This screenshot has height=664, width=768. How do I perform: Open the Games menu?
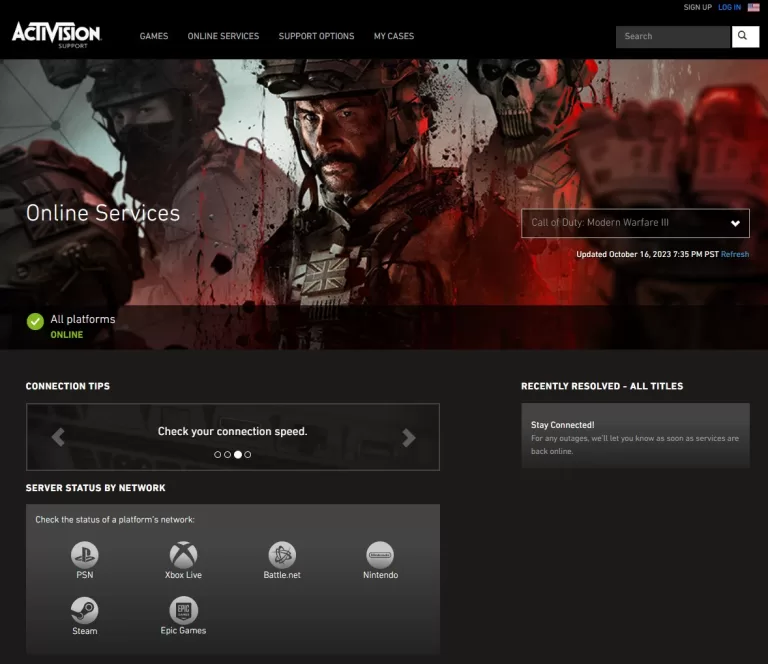click(x=154, y=36)
